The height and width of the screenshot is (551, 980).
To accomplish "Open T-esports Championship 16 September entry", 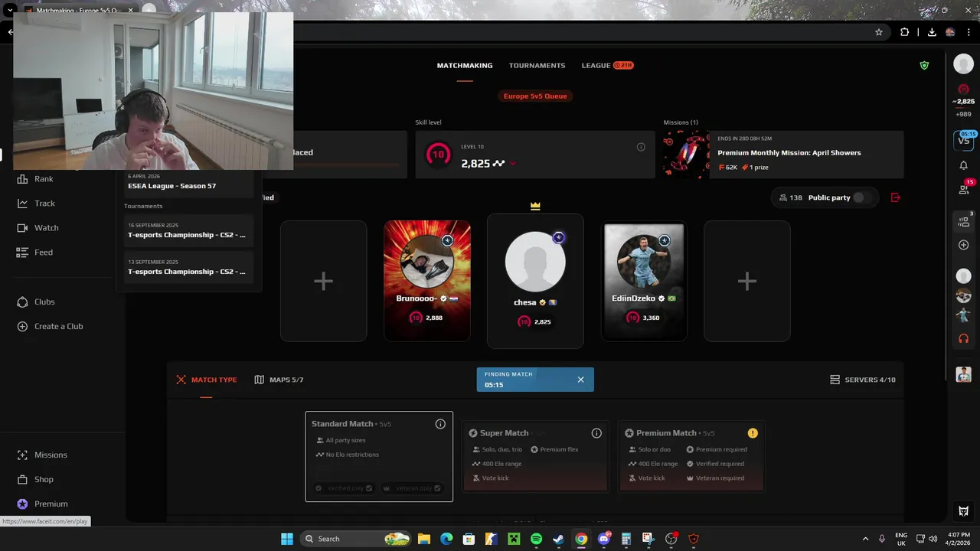I will pos(188,230).
